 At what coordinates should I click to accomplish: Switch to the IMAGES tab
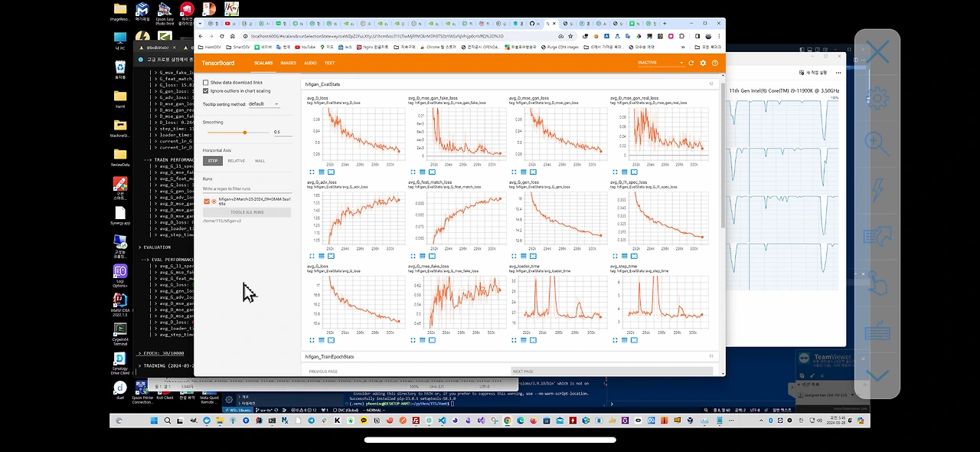[x=288, y=63]
